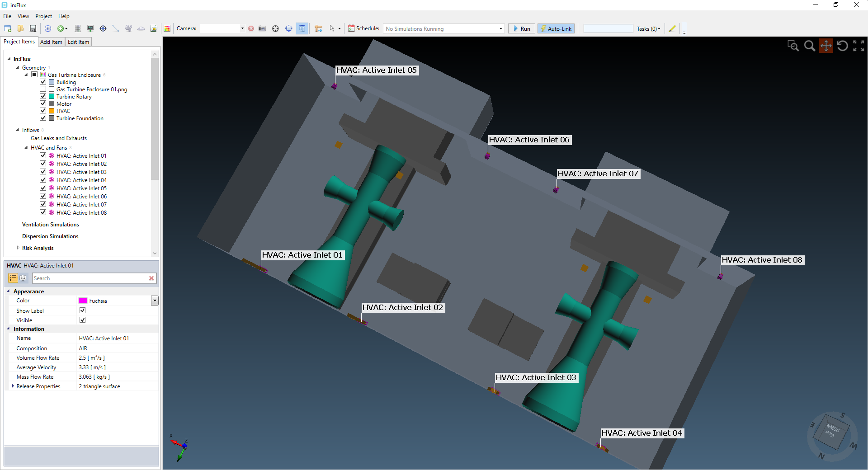Viewport: 868px width, 470px height.
Task: Select the Fuchsia color swatch
Action: (x=83, y=300)
